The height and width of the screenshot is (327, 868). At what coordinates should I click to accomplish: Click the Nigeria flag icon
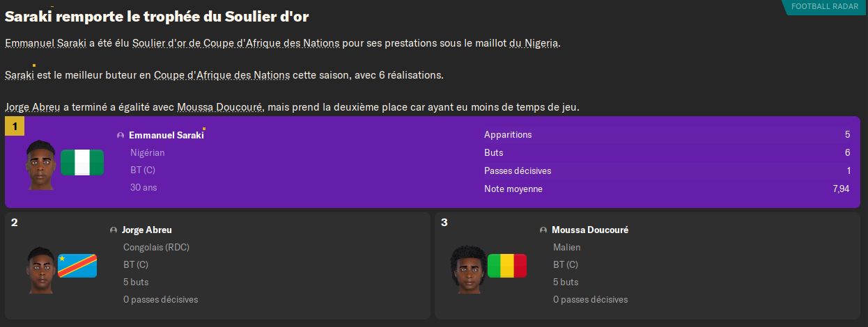pyautogui.click(x=82, y=162)
